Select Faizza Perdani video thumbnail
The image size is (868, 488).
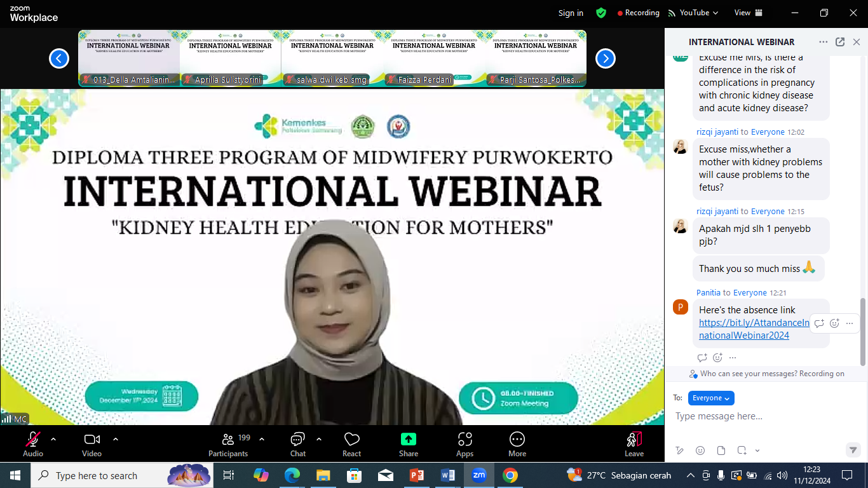tap(434, 58)
